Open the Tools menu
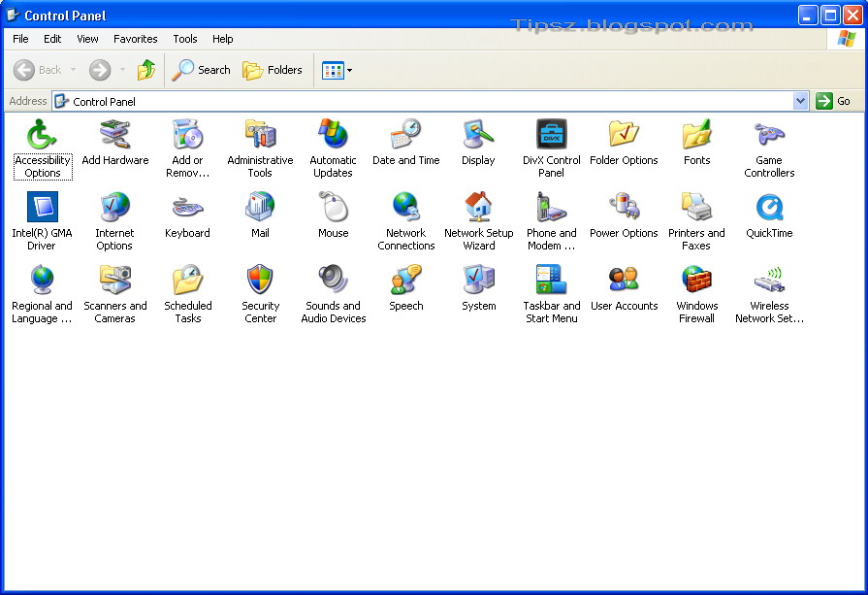Viewport: 868px width, 595px height. click(184, 39)
